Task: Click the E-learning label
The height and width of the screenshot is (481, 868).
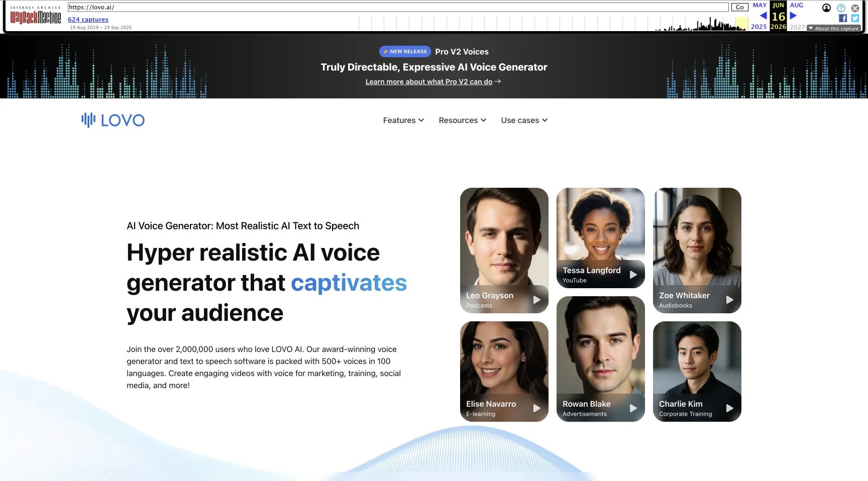Action: [481, 414]
